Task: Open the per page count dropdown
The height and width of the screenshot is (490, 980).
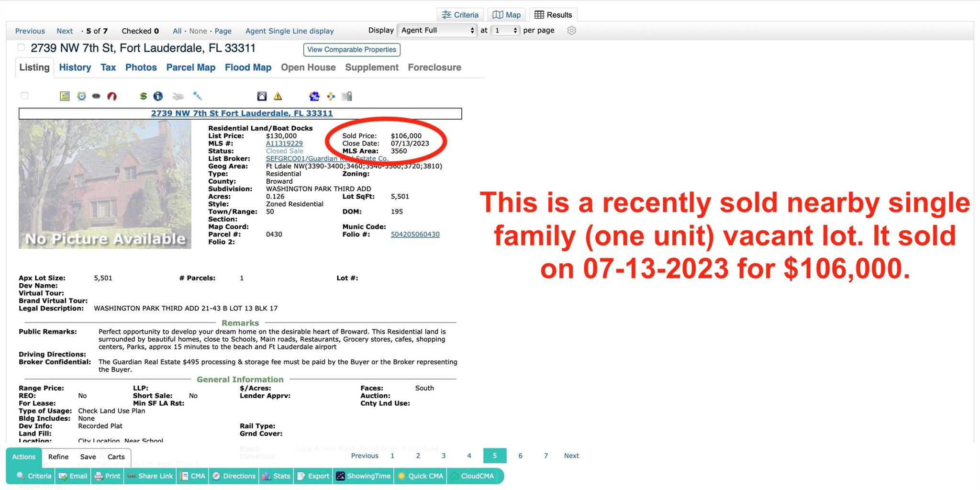Action: click(506, 31)
